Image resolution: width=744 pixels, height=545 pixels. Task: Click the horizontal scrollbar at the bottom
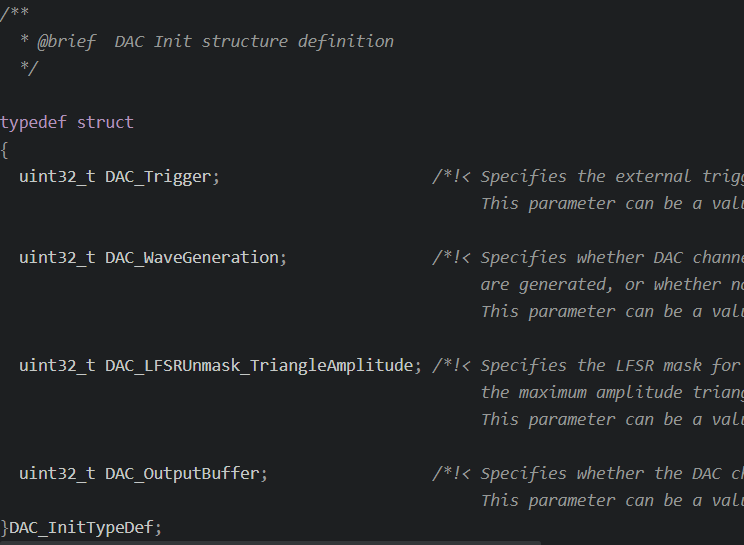[270, 543]
